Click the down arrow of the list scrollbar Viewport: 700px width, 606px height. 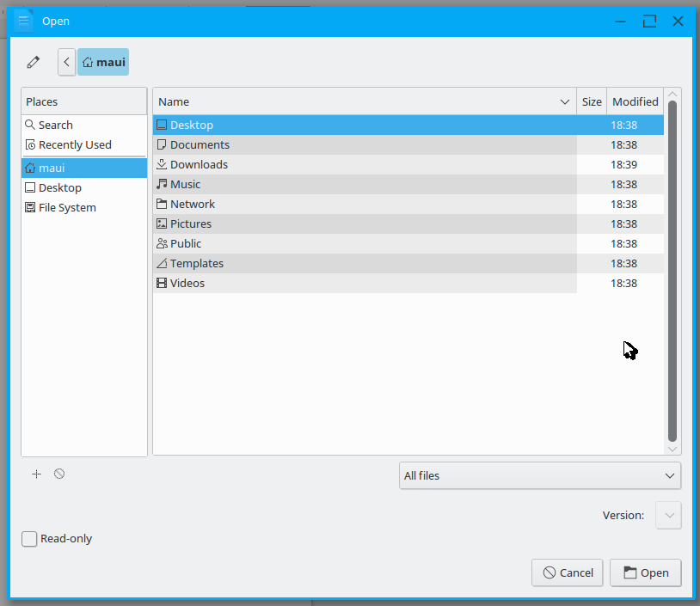pyautogui.click(x=672, y=449)
